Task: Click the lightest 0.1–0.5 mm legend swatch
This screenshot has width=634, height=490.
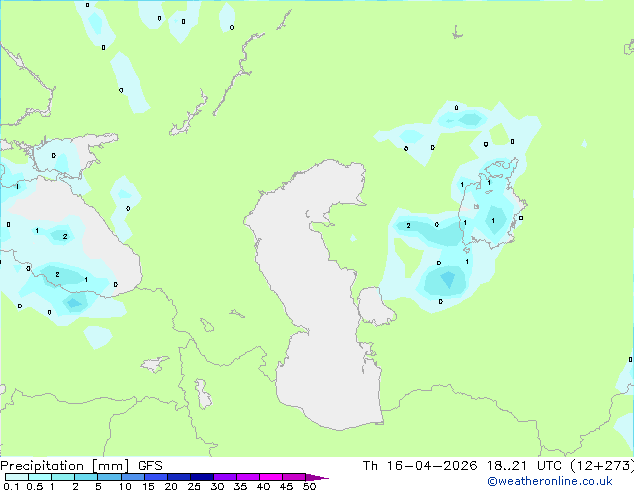Action: [17, 477]
